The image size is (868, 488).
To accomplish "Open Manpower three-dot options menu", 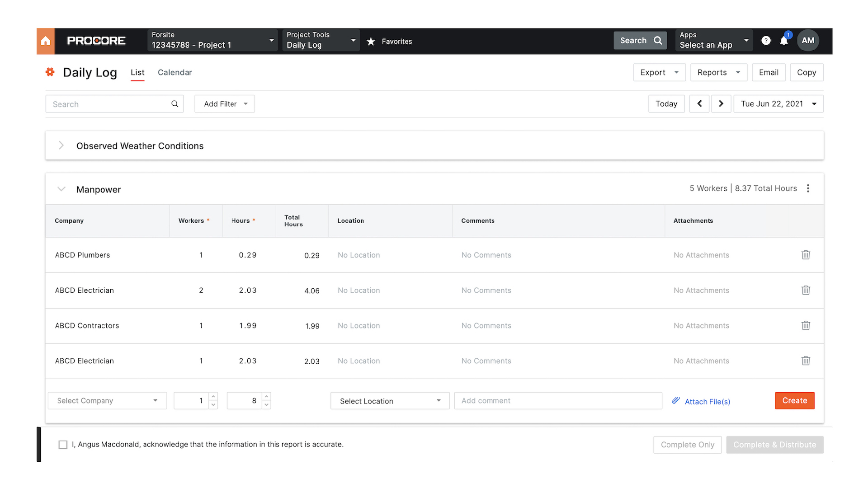I will click(808, 188).
